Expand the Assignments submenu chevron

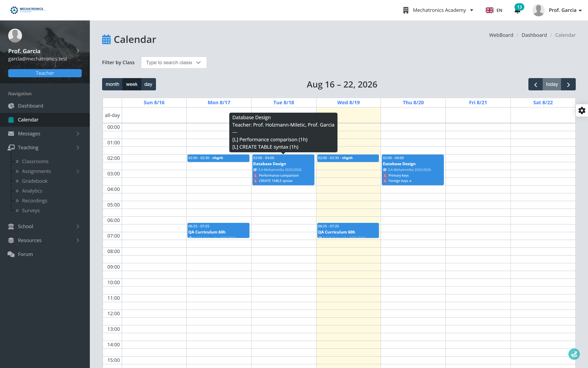pyautogui.click(x=78, y=171)
